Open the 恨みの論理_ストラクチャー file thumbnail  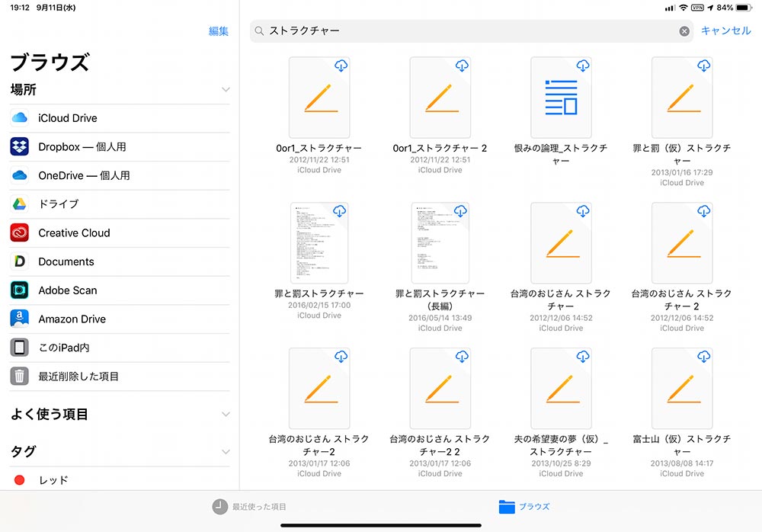point(562,98)
